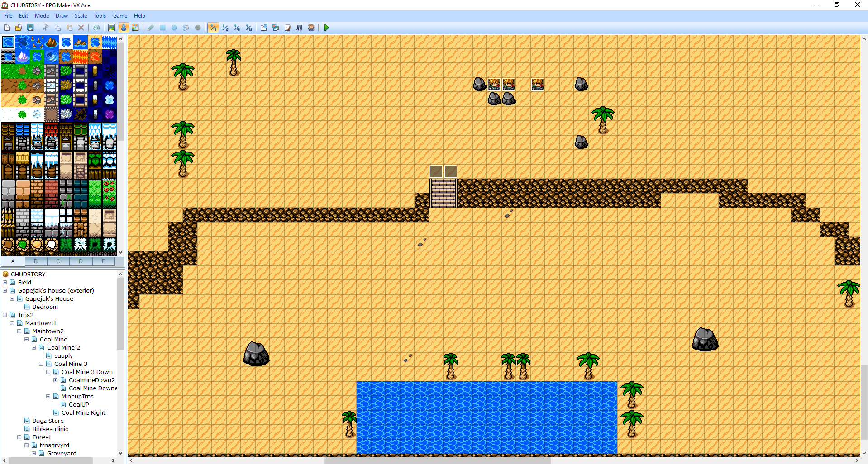Switch to tileset tab E
The width and height of the screenshot is (868, 464).
point(104,261)
